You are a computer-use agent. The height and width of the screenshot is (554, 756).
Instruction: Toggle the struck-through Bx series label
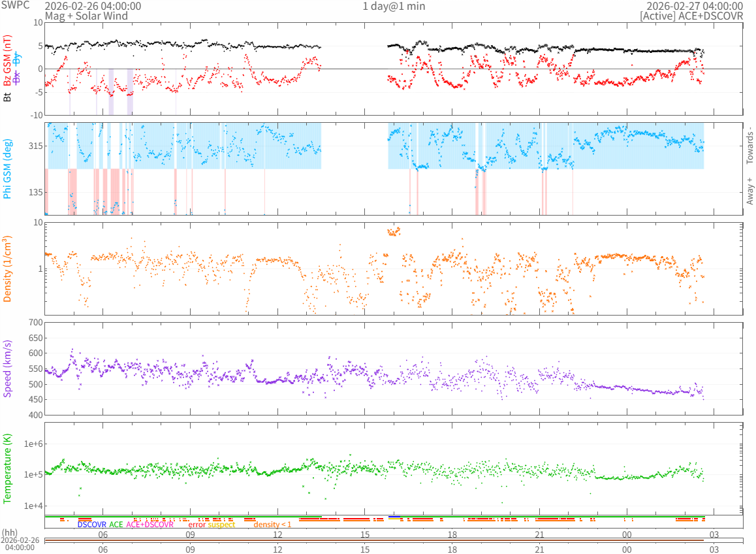click(18, 76)
